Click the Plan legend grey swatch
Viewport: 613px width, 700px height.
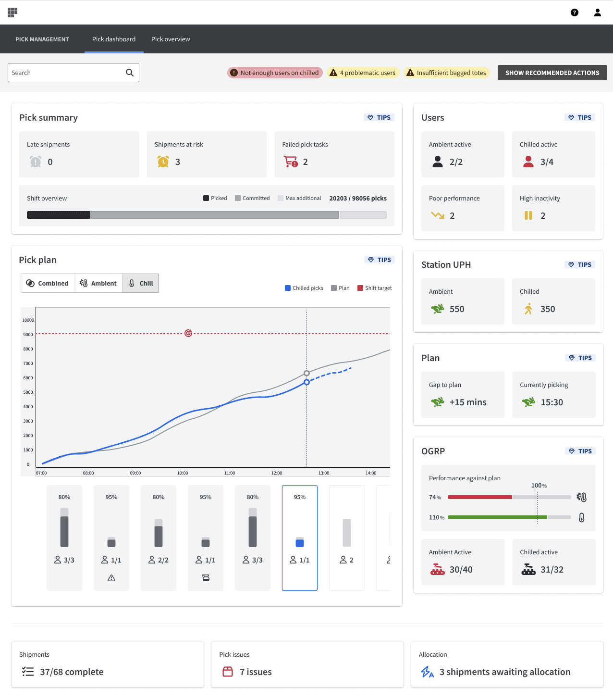coord(334,288)
